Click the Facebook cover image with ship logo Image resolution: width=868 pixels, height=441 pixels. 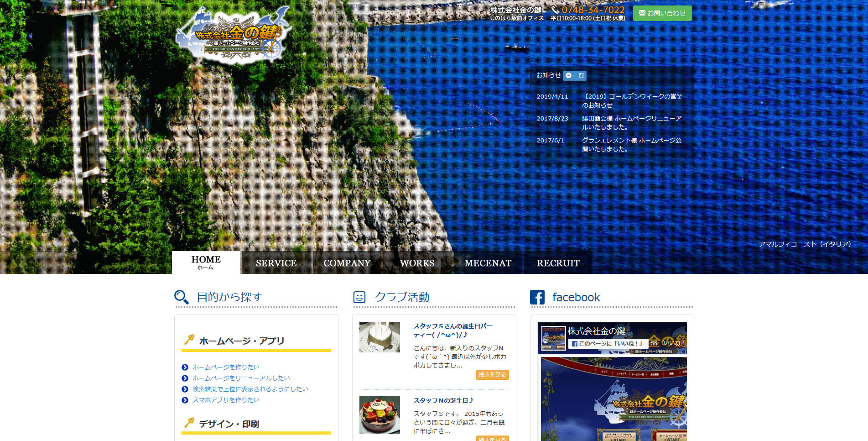point(613,399)
